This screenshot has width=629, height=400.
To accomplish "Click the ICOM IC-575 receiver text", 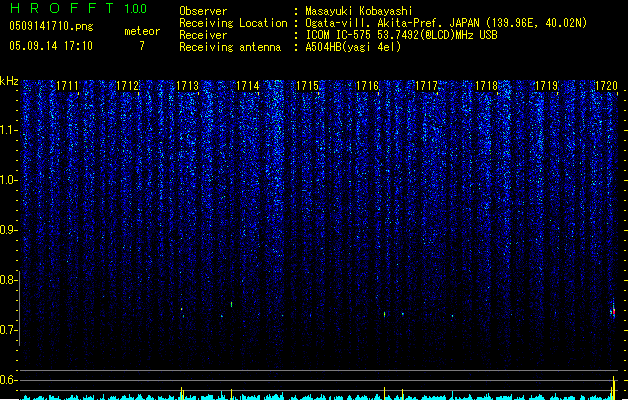I will 401,35.
